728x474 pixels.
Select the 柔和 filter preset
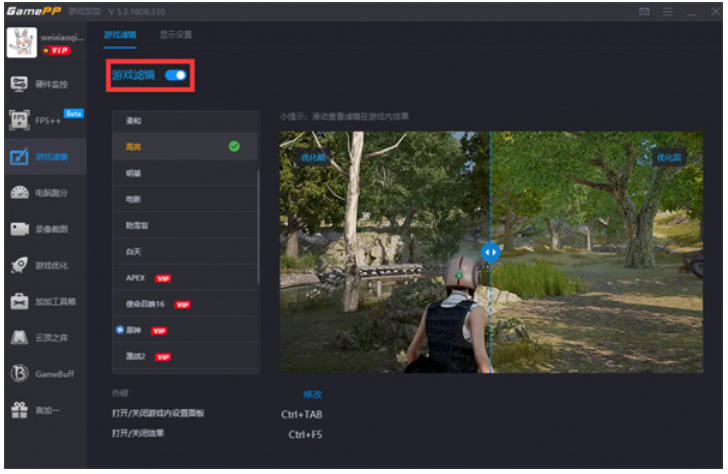click(x=185, y=121)
